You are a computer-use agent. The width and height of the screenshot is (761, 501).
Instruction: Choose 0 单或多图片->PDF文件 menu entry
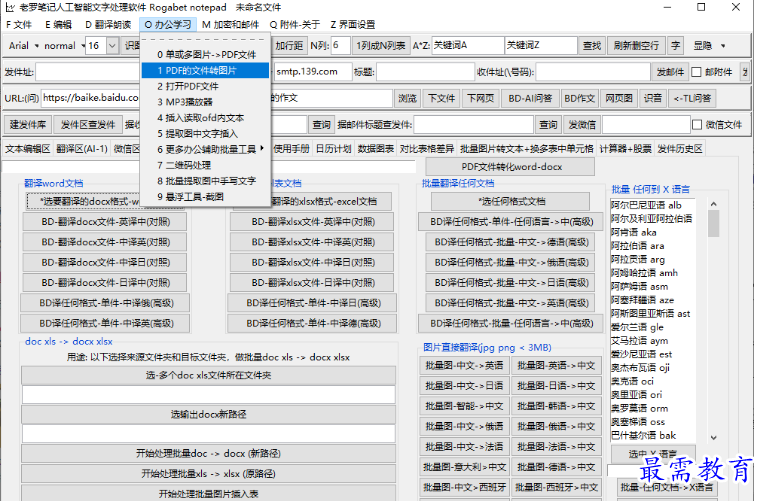coord(206,55)
